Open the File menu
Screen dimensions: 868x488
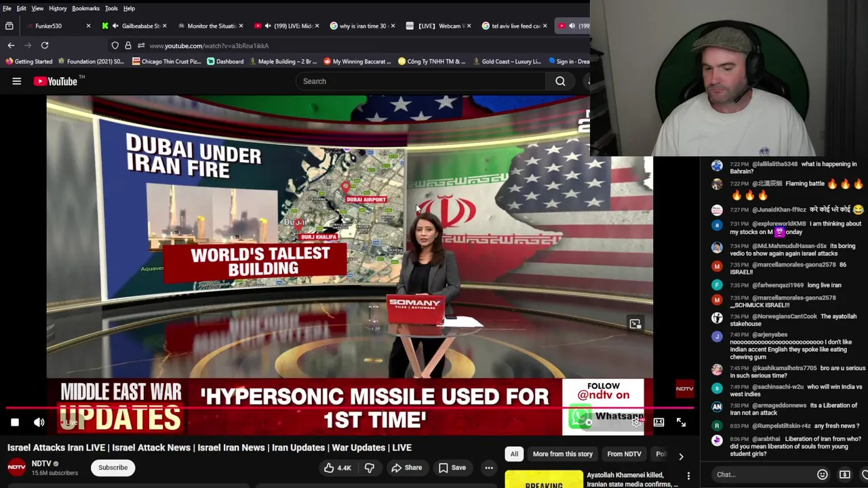point(7,8)
